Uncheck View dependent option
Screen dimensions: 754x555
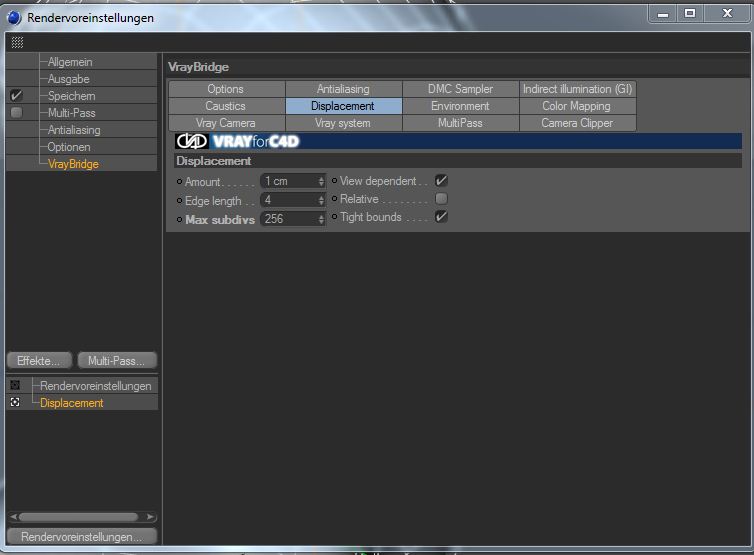tap(441, 181)
